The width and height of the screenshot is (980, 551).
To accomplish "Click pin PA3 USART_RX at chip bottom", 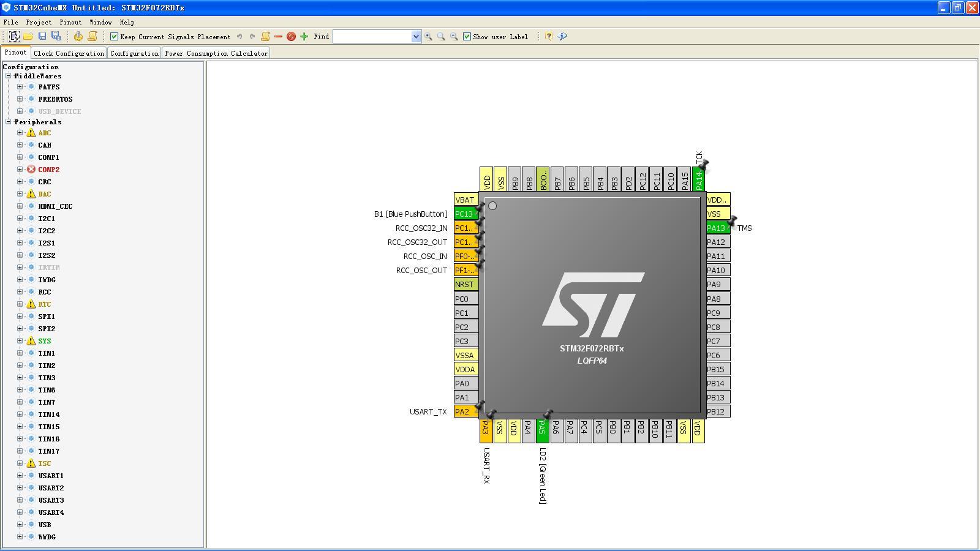I will click(486, 430).
